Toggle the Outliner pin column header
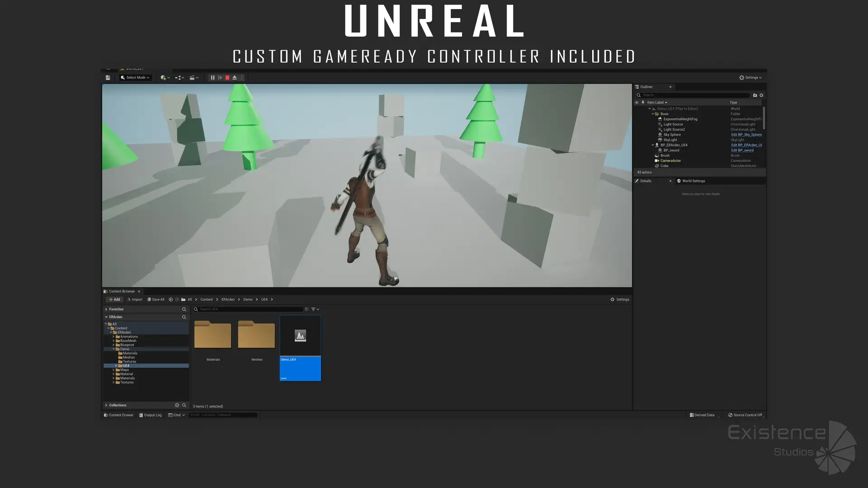This screenshot has width=868, height=488. 643,103
